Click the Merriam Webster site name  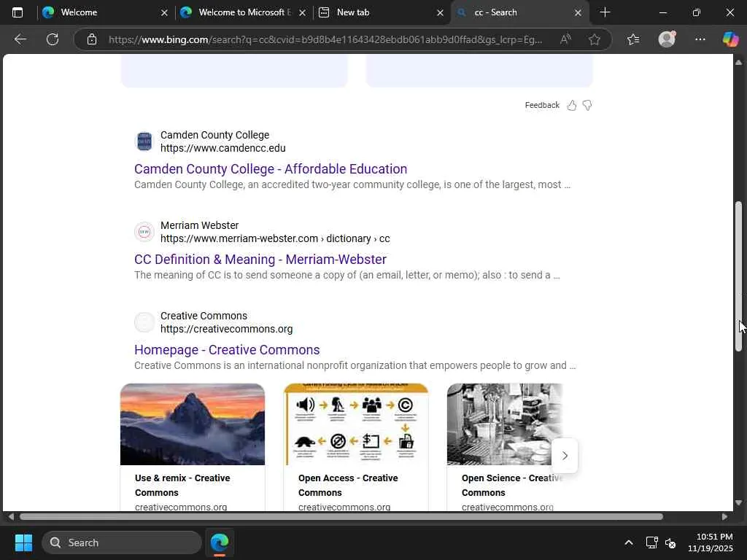tap(200, 226)
